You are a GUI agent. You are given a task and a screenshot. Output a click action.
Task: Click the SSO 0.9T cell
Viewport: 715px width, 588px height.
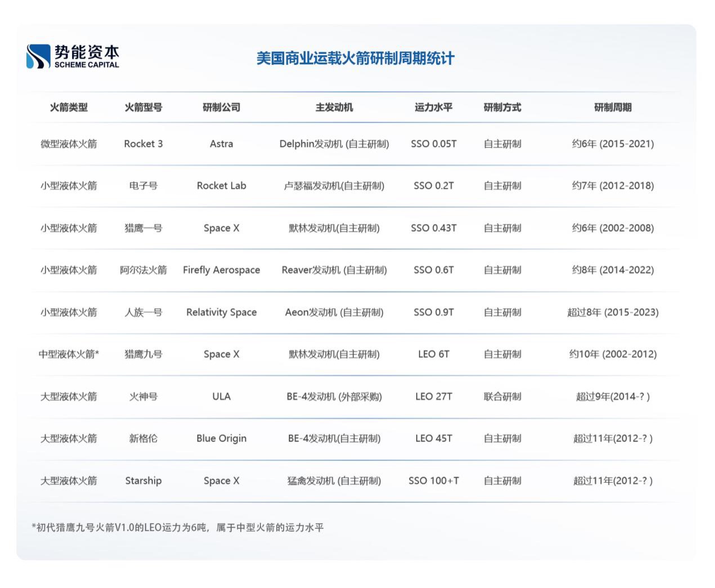(x=434, y=312)
